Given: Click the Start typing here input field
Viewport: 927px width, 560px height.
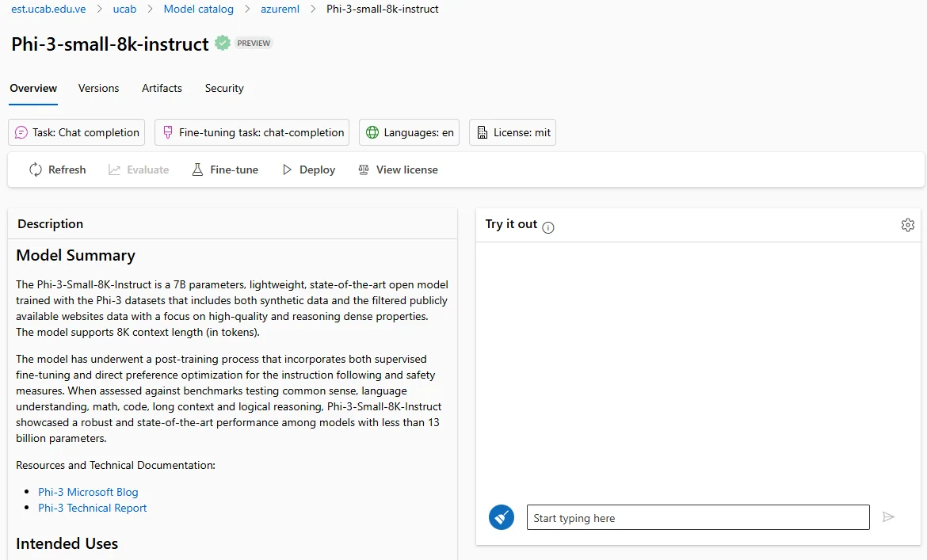Looking at the screenshot, I should point(697,516).
